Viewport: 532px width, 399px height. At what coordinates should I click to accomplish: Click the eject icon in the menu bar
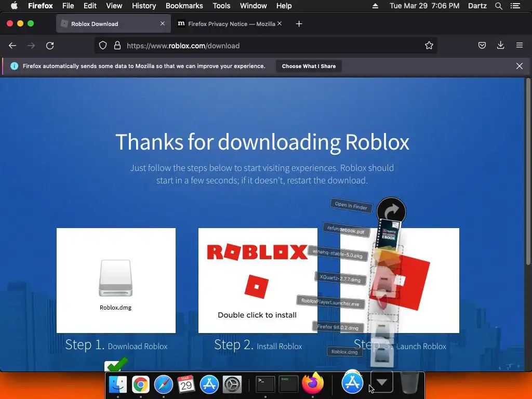(x=375, y=6)
